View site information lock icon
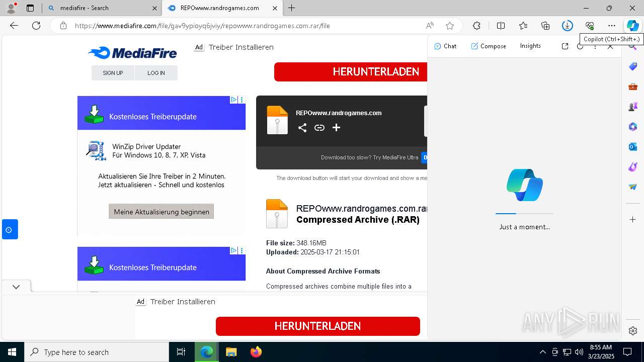 point(63,26)
